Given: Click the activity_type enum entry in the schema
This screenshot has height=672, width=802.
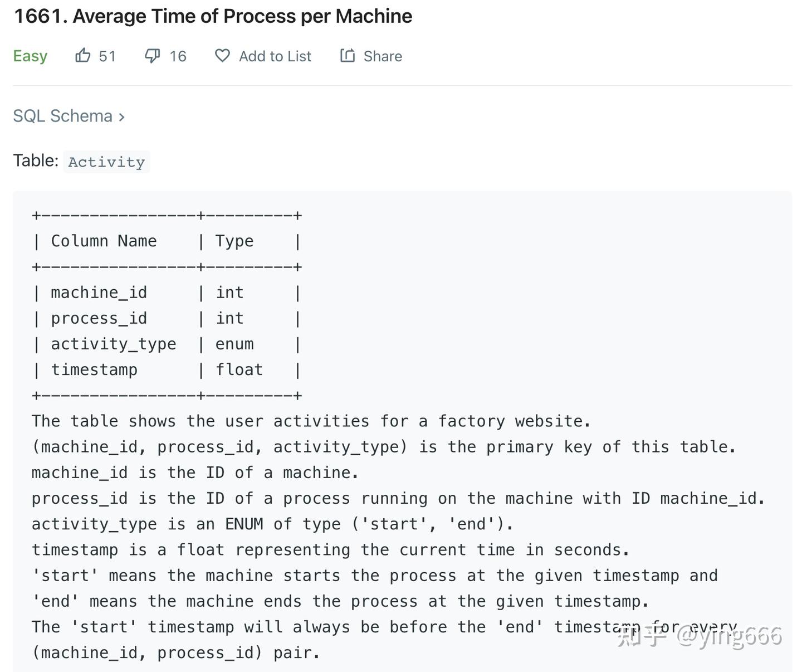Looking at the screenshot, I should point(114,344).
